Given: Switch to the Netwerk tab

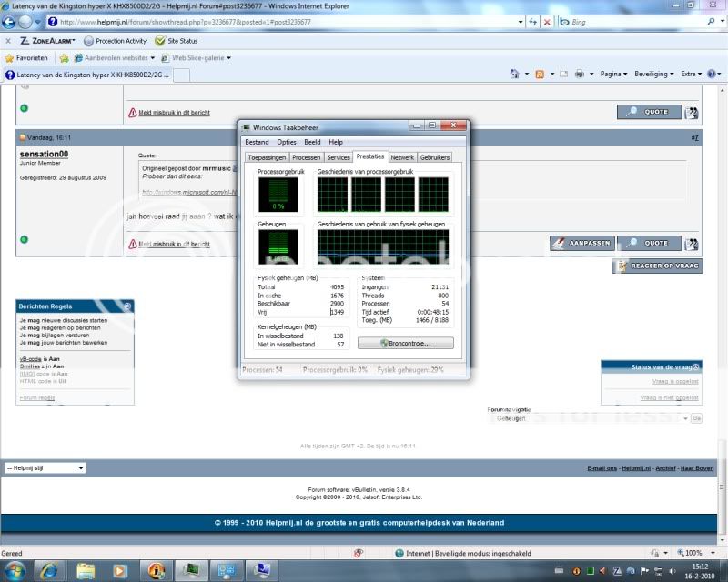Looking at the screenshot, I should [402, 157].
